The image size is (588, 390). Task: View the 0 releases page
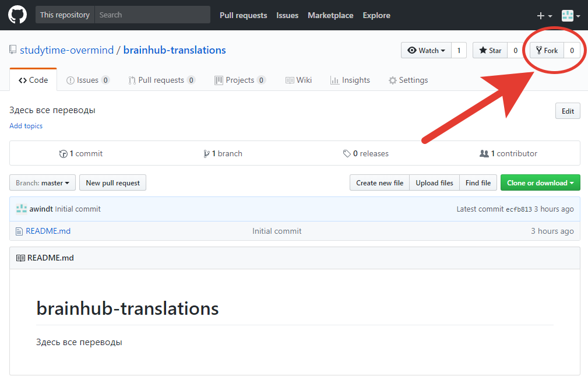365,153
